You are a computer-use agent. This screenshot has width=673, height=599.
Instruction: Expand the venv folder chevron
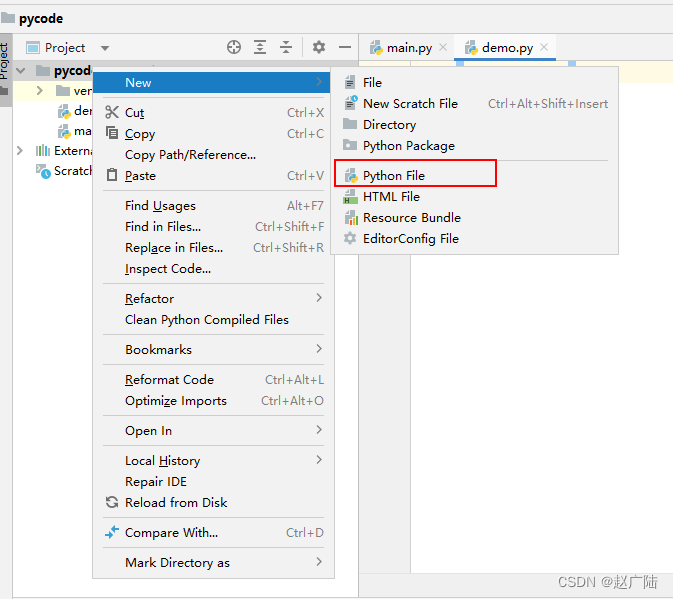coord(40,91)
